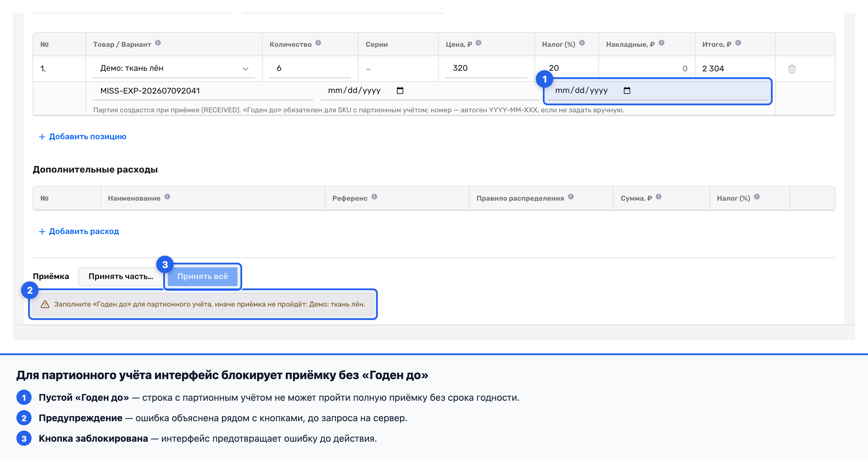868x461 pixels.
Task: Click the Серии column header
Action: (377, 44)
